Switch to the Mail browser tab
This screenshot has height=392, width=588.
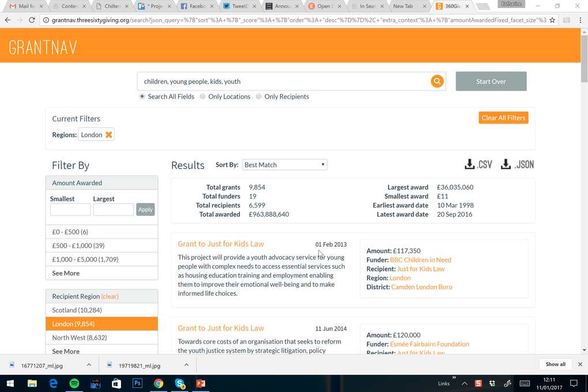[x=23, y=6]
